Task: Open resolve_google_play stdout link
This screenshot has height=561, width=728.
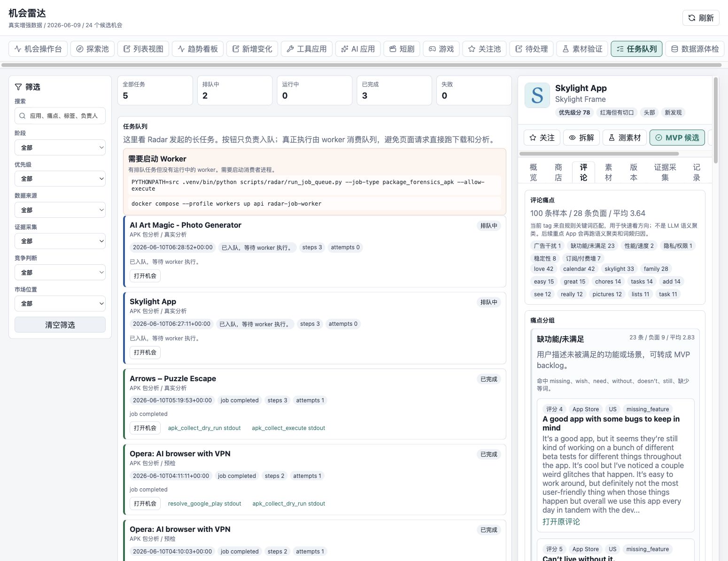Action: 205,504
